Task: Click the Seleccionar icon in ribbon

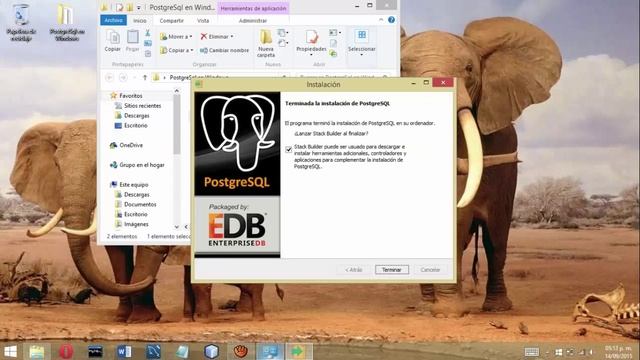Action: [362, 37]
